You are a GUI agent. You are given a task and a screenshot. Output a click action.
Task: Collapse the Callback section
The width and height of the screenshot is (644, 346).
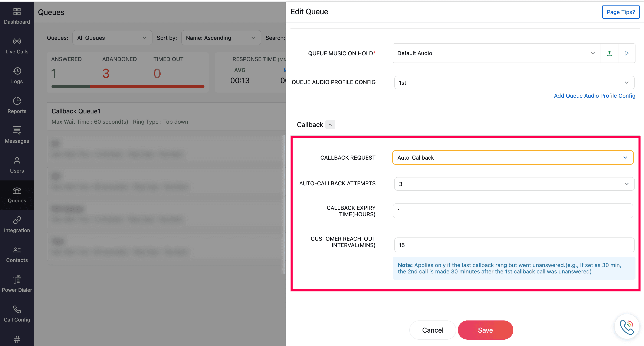point(330,125)
